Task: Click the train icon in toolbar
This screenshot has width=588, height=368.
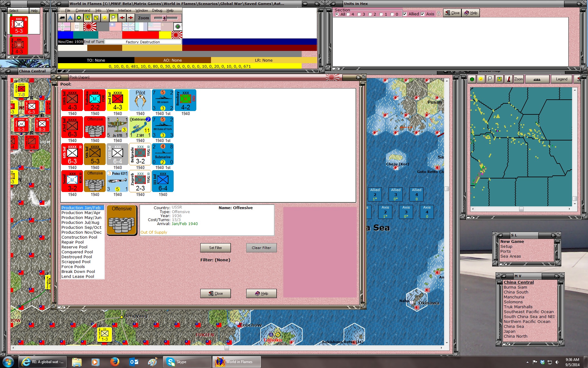Action: 62,18
